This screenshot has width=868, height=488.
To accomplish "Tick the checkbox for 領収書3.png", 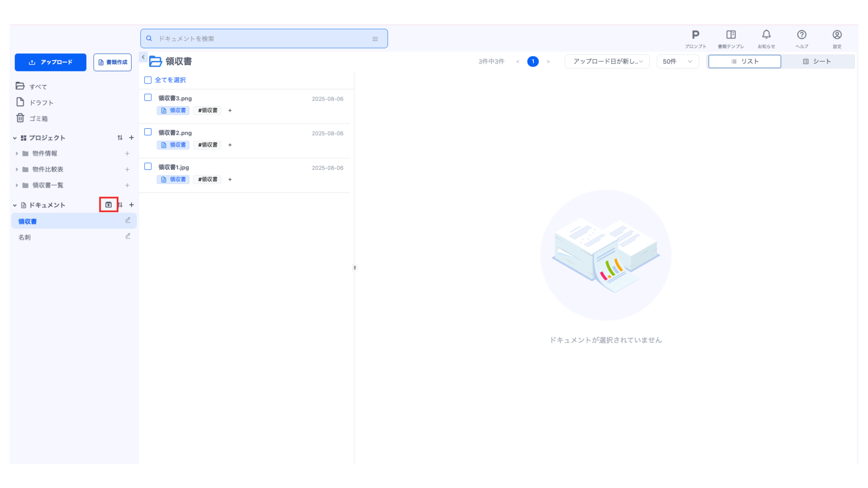I will point(148,98).
